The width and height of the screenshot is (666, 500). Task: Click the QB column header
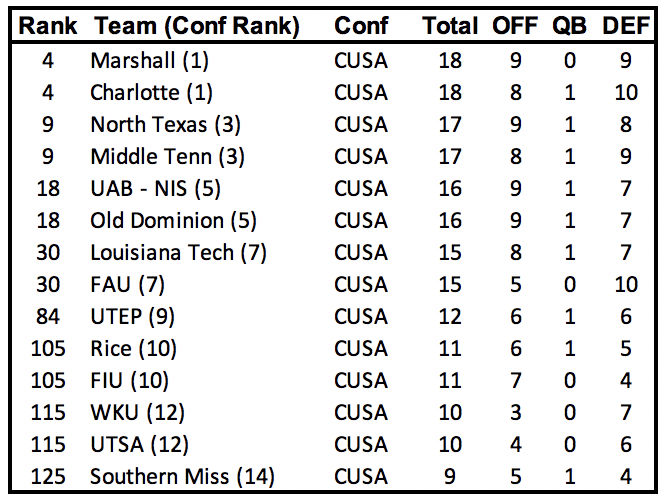(570, 27)
